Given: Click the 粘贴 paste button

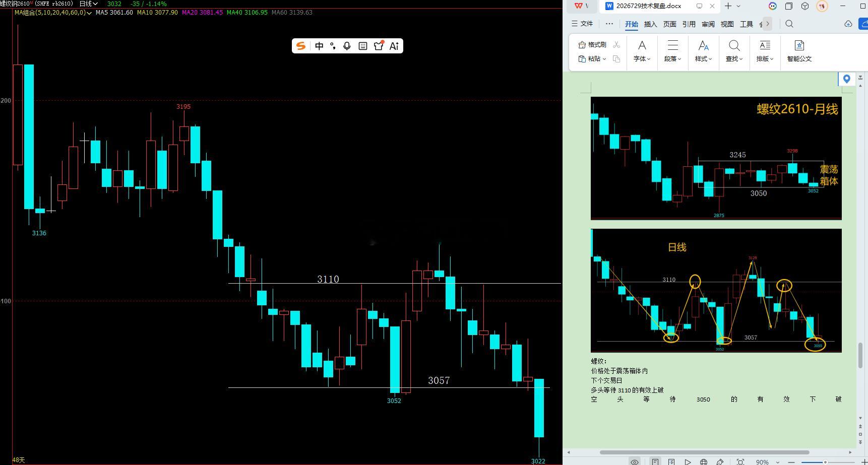Looking at the screenshot, I should pyautogui.click(x=590, y=59).
